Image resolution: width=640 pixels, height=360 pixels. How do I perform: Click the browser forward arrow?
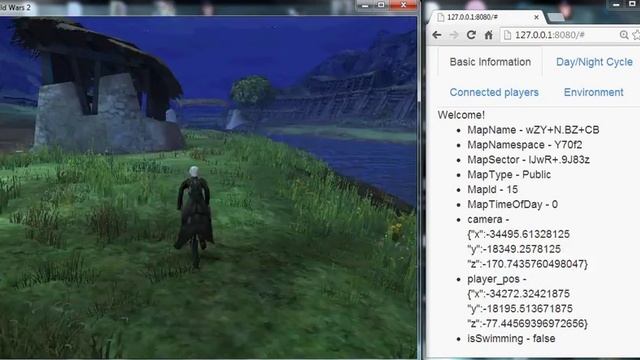click(454, 35)
